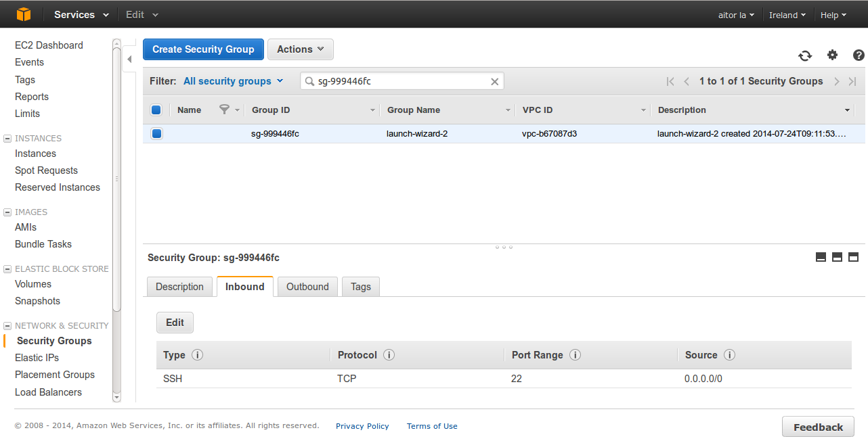Refresh the security groups list
The width and height of the screenshot is (868, 443).
tap(804, 55)
